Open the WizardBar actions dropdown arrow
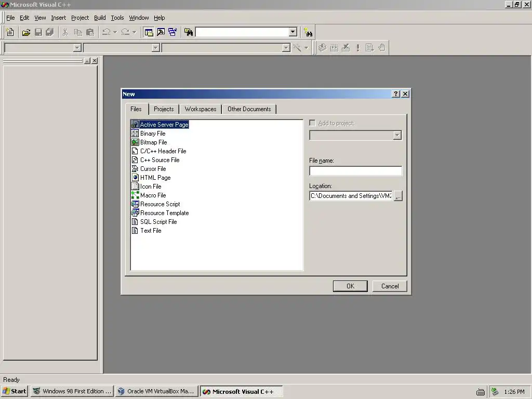Viewport: 532px width, 399px height. (x=306, y=48)
